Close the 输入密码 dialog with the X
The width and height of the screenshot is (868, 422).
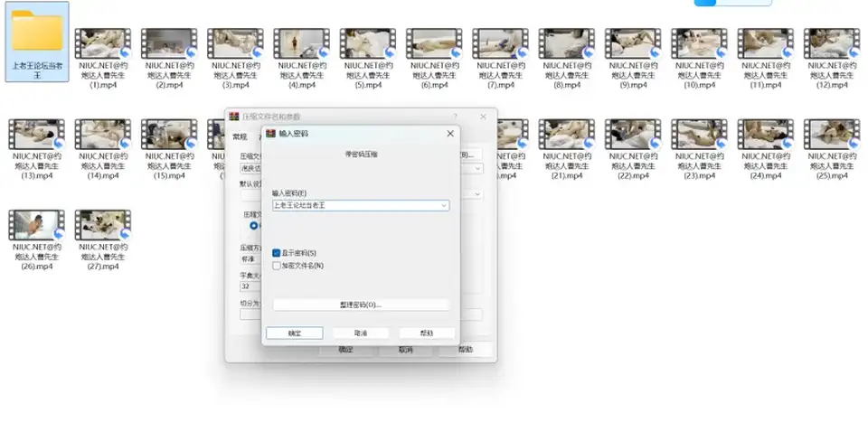(450, 134)
